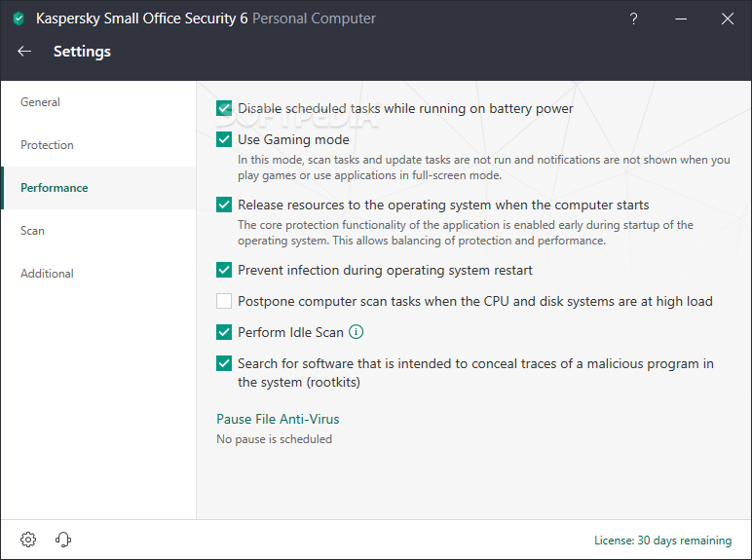
Task: Close the Kaspersky window
Action: click(x=728, y=19)
